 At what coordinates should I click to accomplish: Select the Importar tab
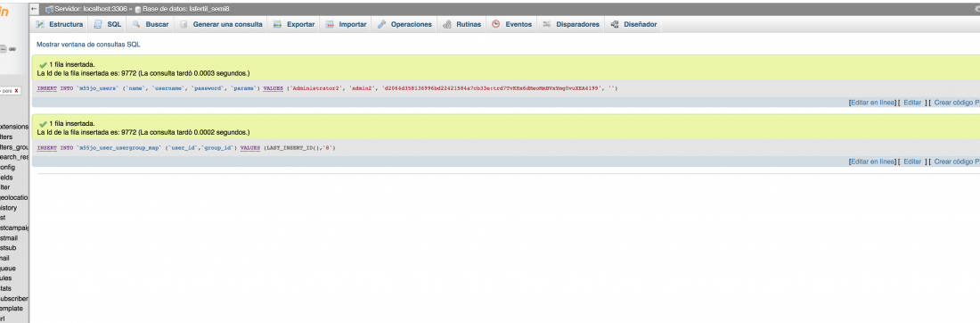pyautogui.click(x=346, y=24)
